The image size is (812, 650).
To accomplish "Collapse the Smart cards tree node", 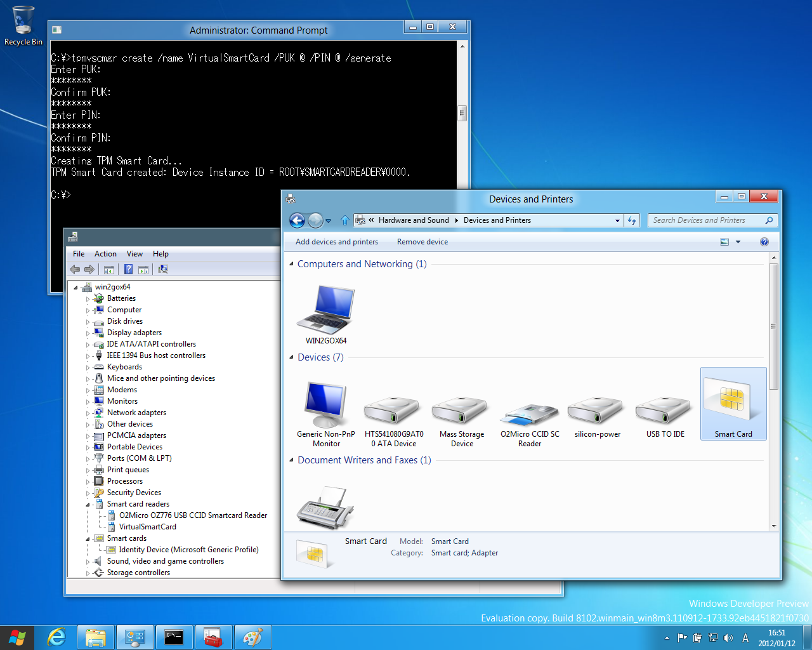I will (88, 539).
